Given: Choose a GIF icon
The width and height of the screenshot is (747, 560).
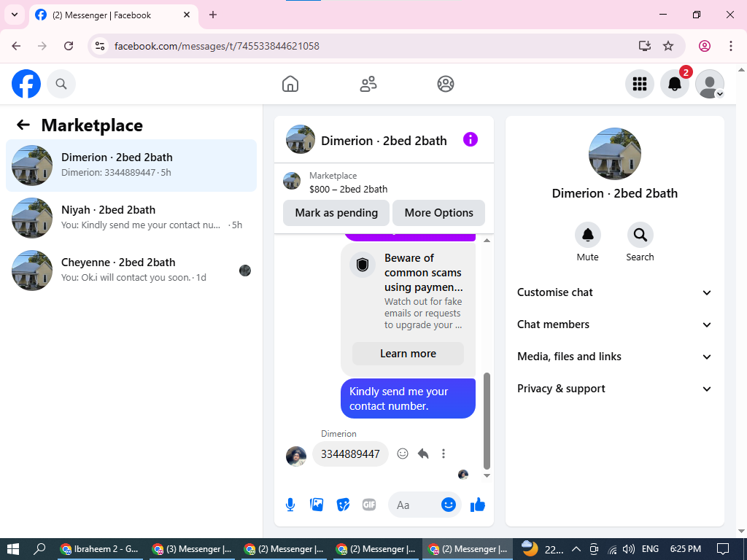Looking at the screenshot, I should (369, 505).
